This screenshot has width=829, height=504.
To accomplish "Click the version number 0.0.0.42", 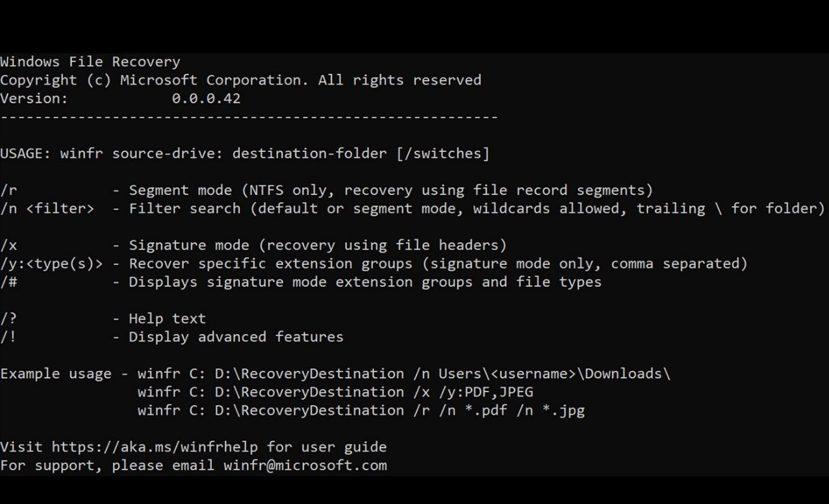I will (206, 99).
